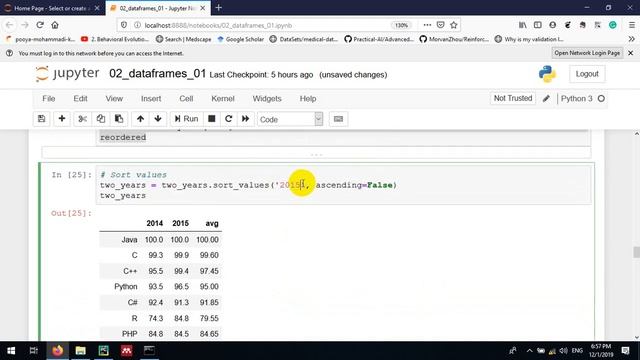Open the command palette keyboard icon
This screenshot has height=360, width=640.
[338, 119]
